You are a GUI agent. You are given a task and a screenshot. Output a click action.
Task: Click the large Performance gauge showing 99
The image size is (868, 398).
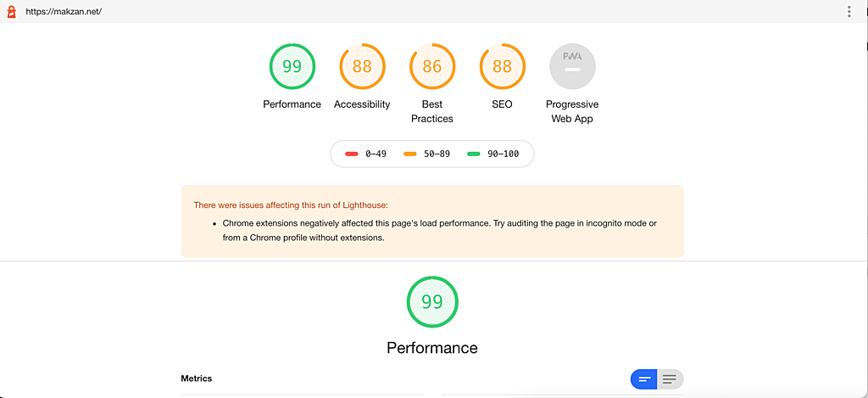tap(432, 301)
